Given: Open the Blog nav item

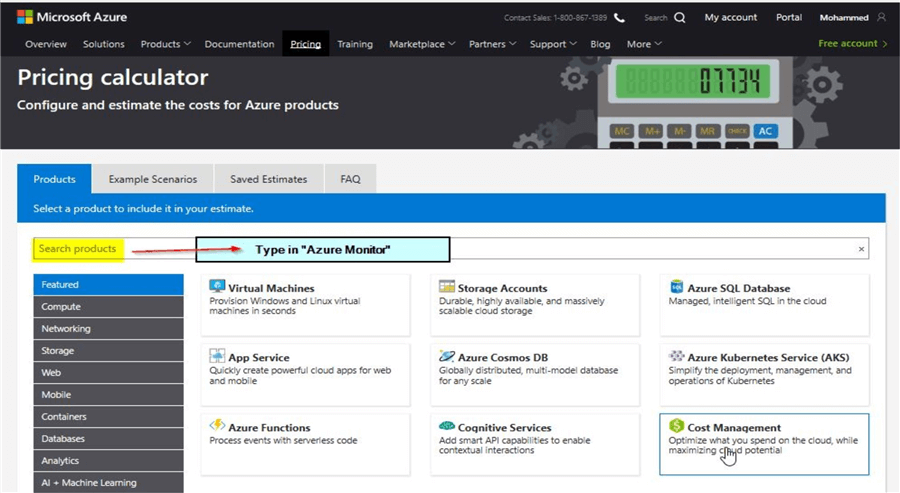Looking at the screenshot, I should click(600, 44).
